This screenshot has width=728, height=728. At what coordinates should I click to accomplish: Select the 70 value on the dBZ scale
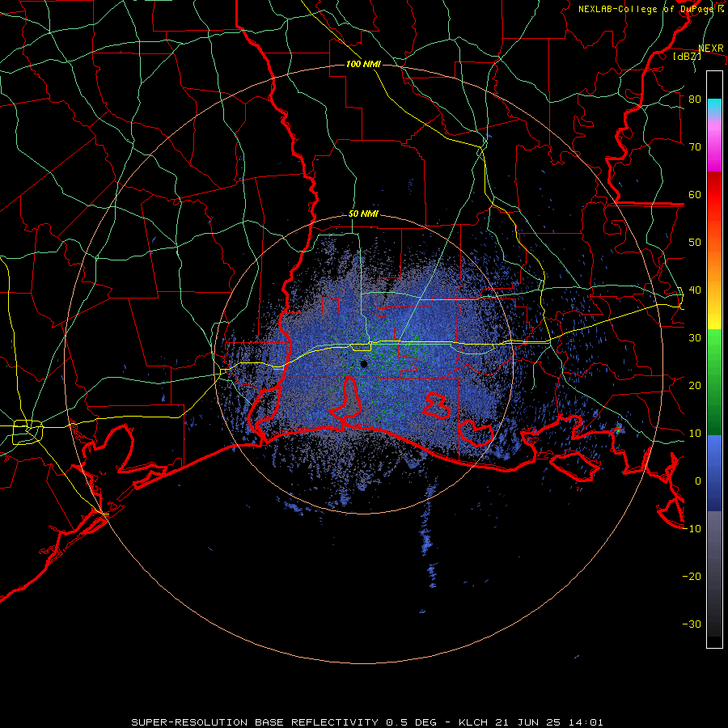(x=695, y=146)
